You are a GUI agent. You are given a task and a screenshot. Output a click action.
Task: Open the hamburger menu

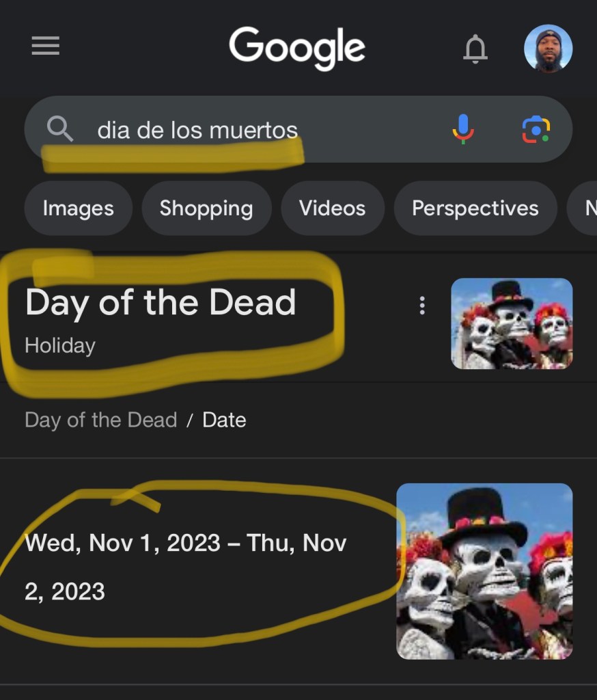point(45,46)
